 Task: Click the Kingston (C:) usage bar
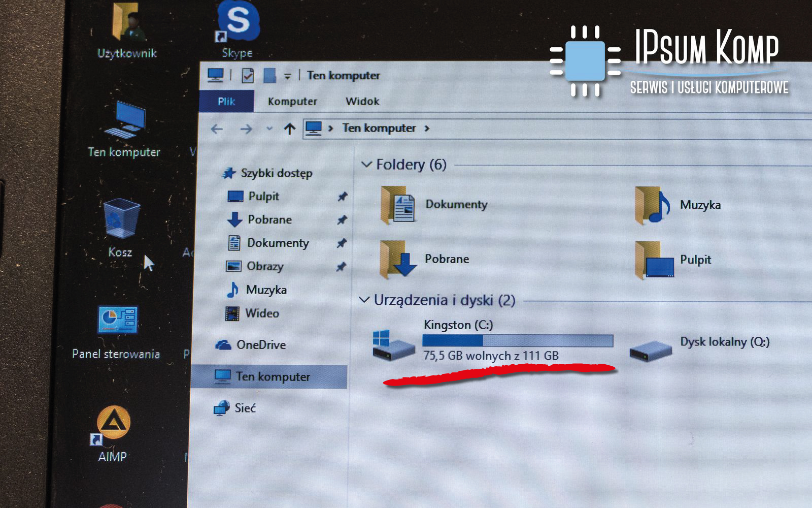pyautogui.click(x=518, y=340)
